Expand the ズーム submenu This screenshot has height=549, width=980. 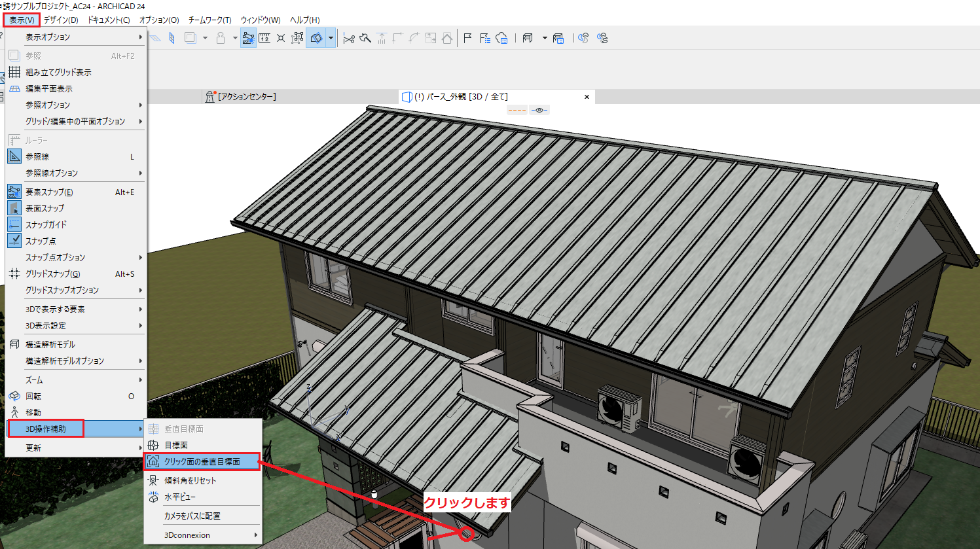tap(76, 380)
